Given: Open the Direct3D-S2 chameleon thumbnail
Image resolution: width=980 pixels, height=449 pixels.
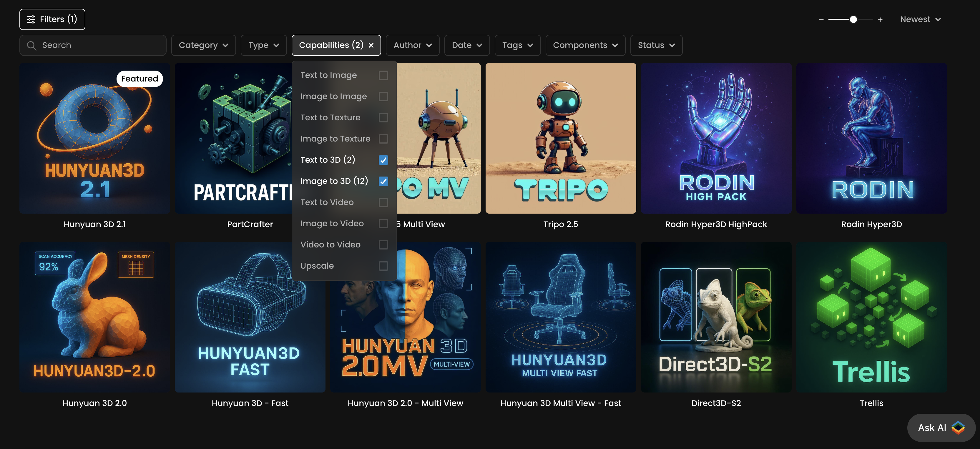Looking at the screenshot, I should pyautogui.click(x=716, y=317).
